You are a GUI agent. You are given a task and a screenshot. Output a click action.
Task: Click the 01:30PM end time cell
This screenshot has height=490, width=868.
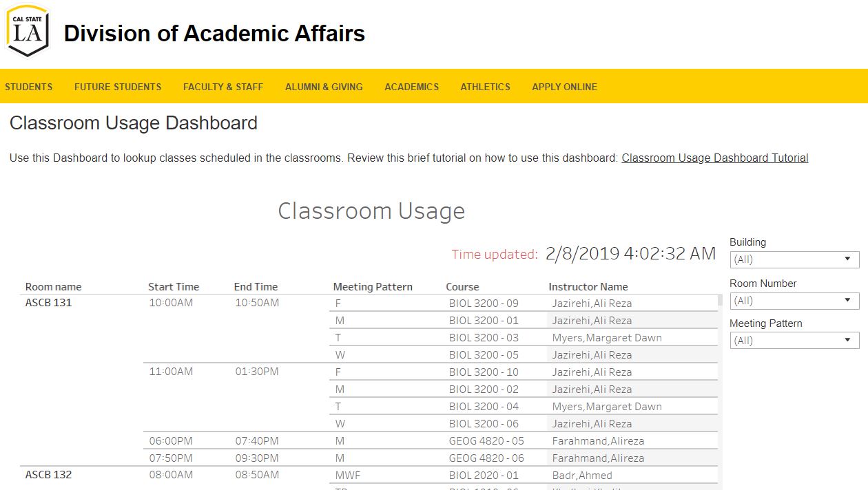[257, 371]
